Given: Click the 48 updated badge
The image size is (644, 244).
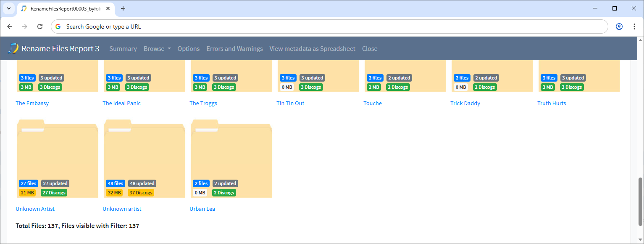Looking at the screenshot, I should coord(142,183).
